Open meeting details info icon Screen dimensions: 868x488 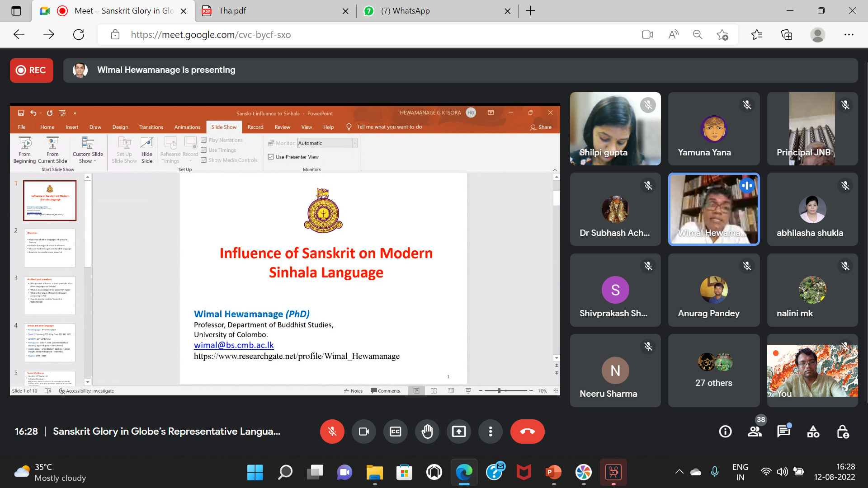(x=725, y=432)
